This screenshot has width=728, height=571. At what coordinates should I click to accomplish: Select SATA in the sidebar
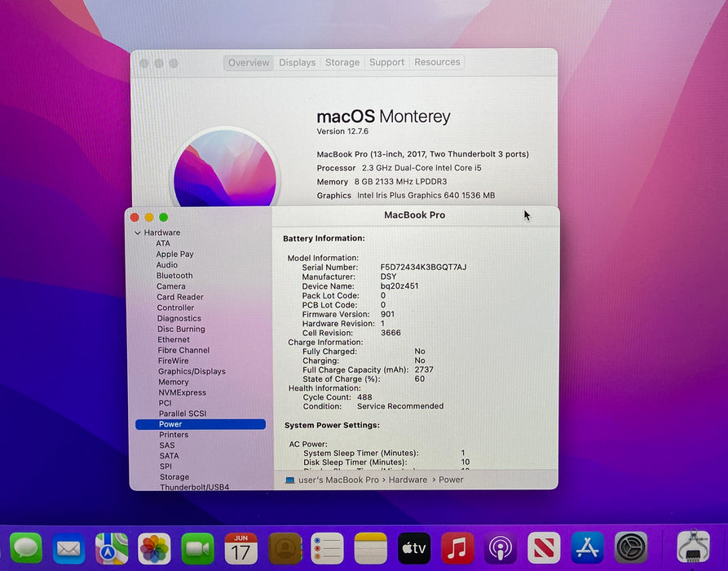point(169,456)
